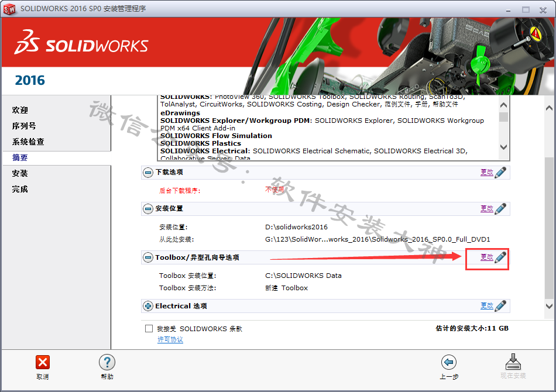The height and width of the screenshot is (392, 556).
Task: Click the SOLIDWORKS Plastics entry
Action: click(201, 143)
